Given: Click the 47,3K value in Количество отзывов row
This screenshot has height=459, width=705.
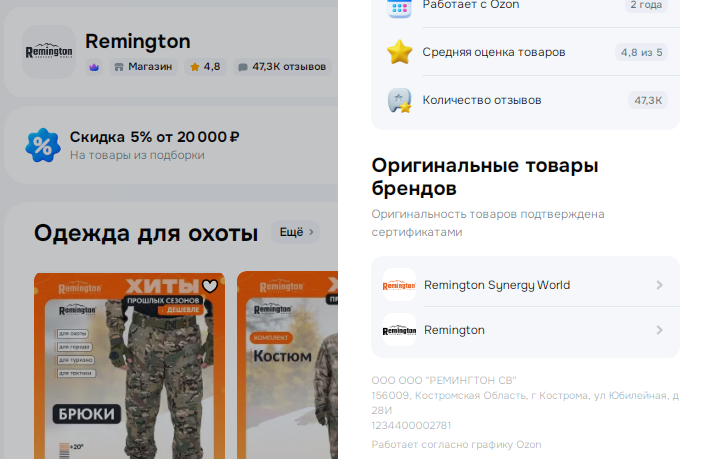Looking at the screenshot, I should coord(648,100).
